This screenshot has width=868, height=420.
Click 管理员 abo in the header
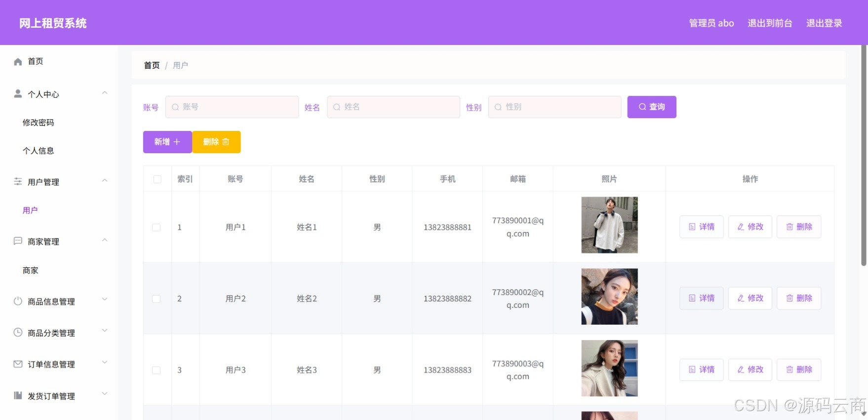point(711,23)
